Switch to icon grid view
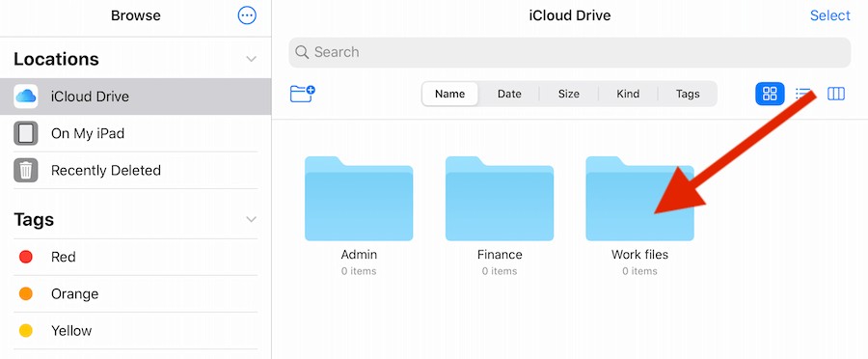The image size is (868, 359). (x=770, y=94)
